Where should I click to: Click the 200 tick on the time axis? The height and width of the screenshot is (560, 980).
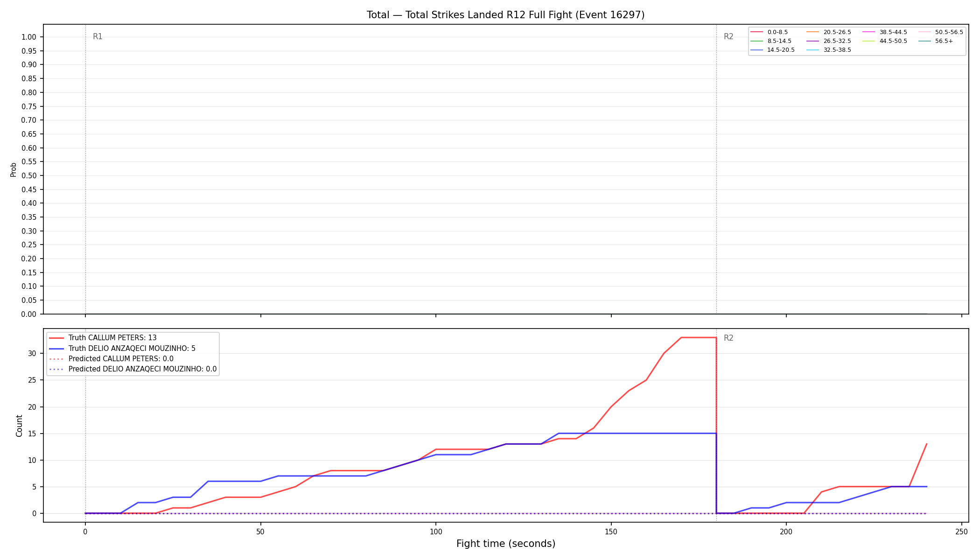(x=786, y=531)
